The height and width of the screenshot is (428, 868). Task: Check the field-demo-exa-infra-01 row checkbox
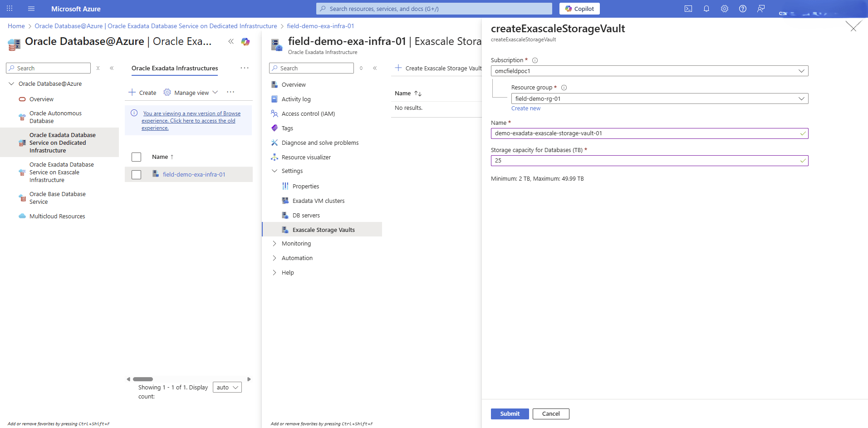click(136, 174)
